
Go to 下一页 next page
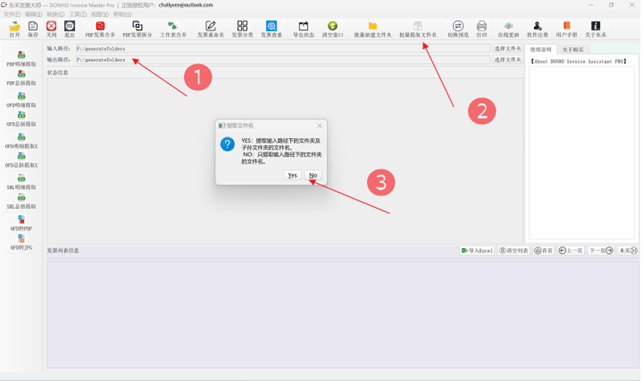coord(601,250)
